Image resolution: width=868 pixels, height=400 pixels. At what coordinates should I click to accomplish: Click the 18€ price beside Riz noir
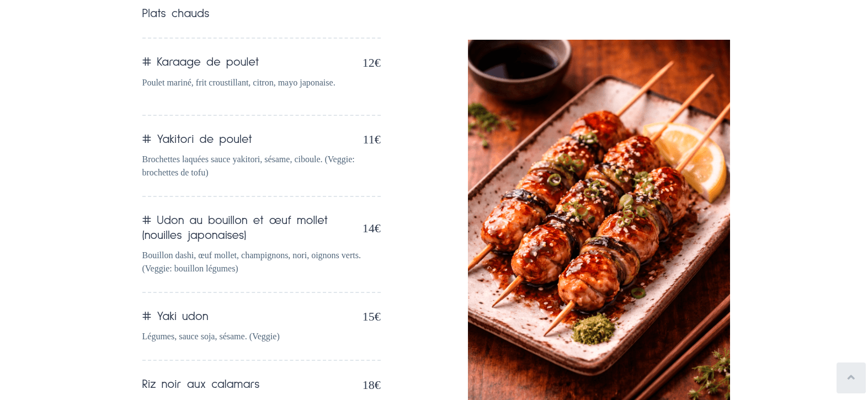coord(371,385)
